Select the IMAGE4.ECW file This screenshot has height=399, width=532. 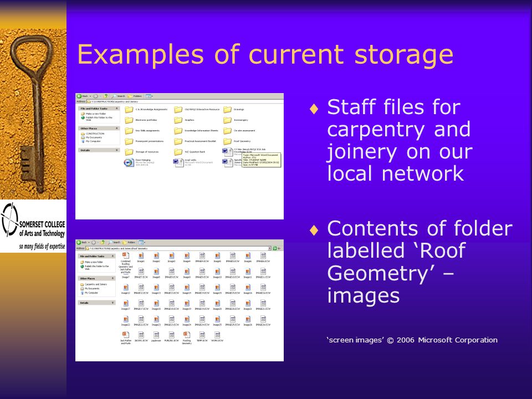(x=202, y=258)
